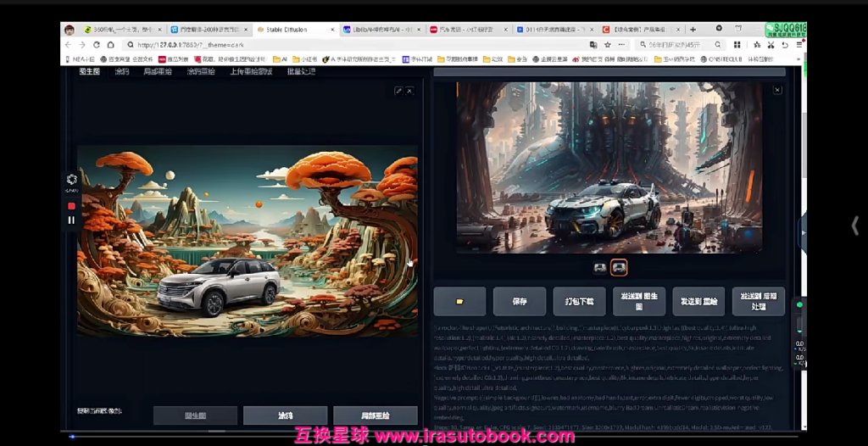
Task: Open the browser main menu icon
Action: point(798,45)
